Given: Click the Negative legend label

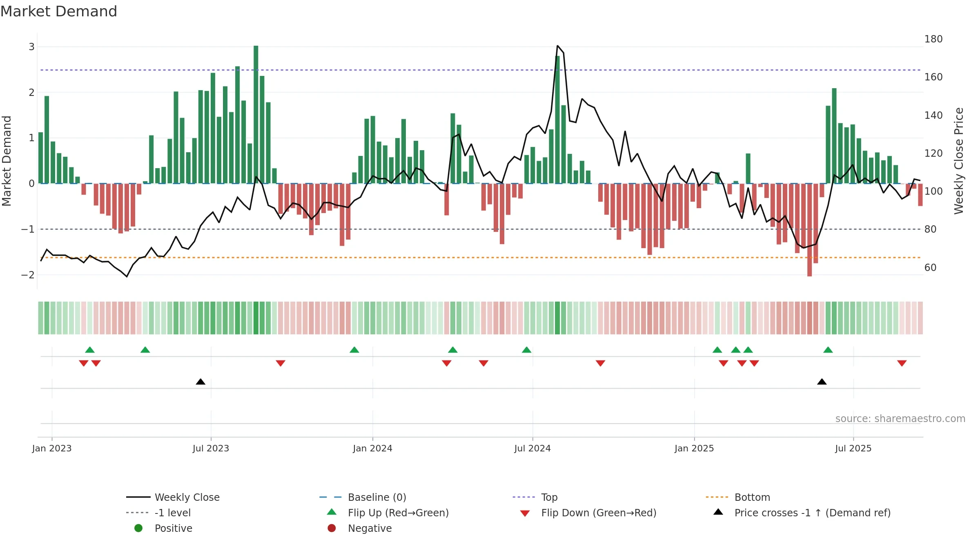Looking at the screenshot, I should tap(370, 528).
